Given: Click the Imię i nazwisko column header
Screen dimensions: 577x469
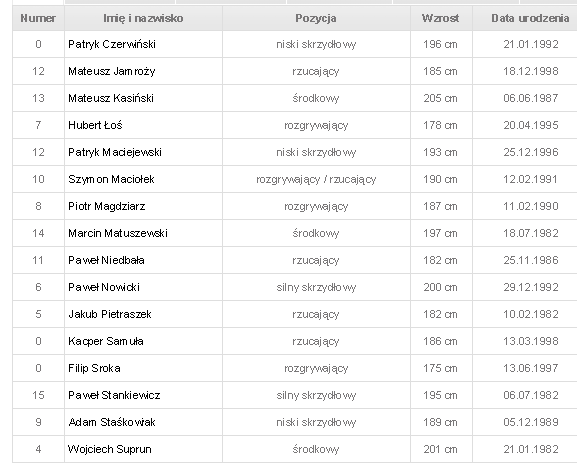Looking at the screenshot, I should click(143, 18).
